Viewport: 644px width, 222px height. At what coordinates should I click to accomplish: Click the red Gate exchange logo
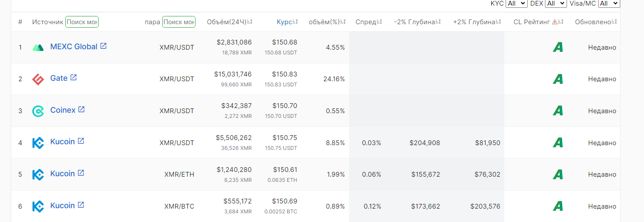click(38, 79)
